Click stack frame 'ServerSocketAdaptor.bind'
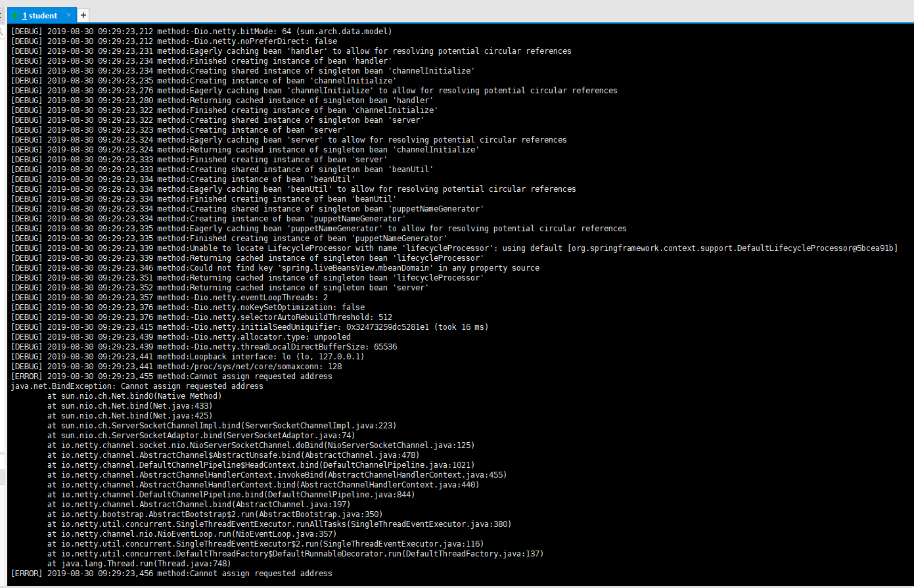Image resolution: width=914 pixels, height=588 pixels. tap(201, 436)
